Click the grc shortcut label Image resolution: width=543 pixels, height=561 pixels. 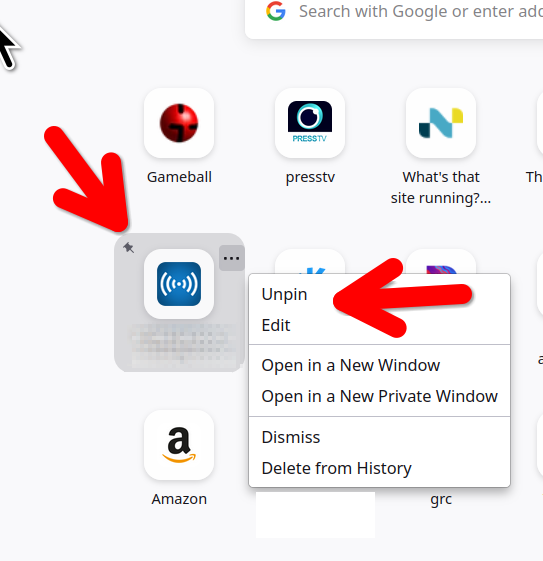(x=441, y=499)
